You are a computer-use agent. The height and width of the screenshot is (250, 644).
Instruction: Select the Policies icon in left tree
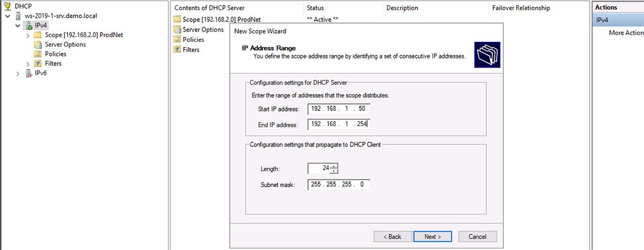(38, 54)
